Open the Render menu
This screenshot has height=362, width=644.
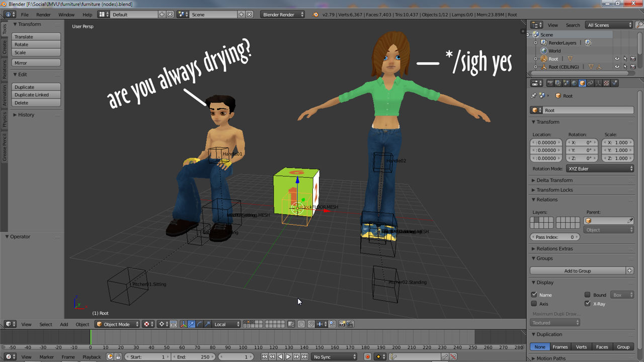pos(43,15)
